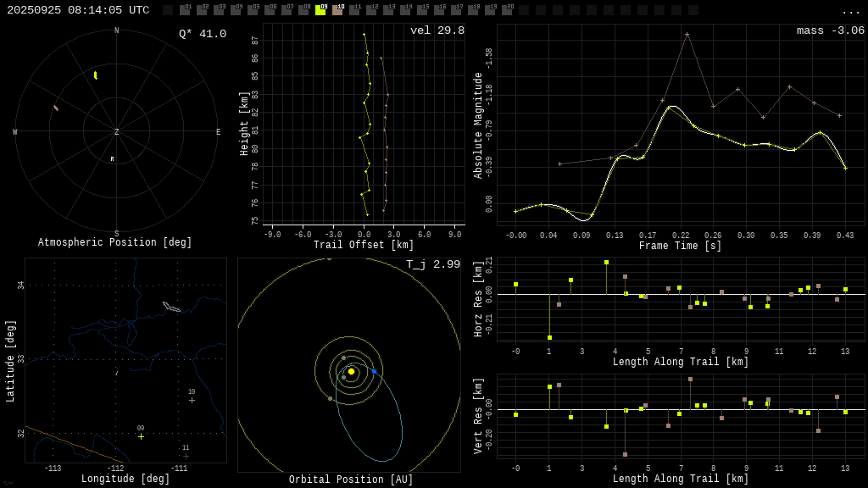Screen dimensions: 868x488
Task: Select station 20 box in top strip
Action: (x=507, y=11)
